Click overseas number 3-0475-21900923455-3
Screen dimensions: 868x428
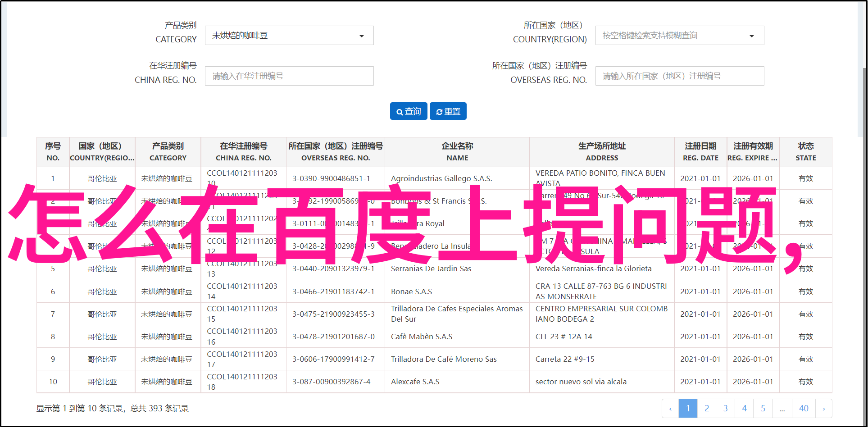coord(333,314)
